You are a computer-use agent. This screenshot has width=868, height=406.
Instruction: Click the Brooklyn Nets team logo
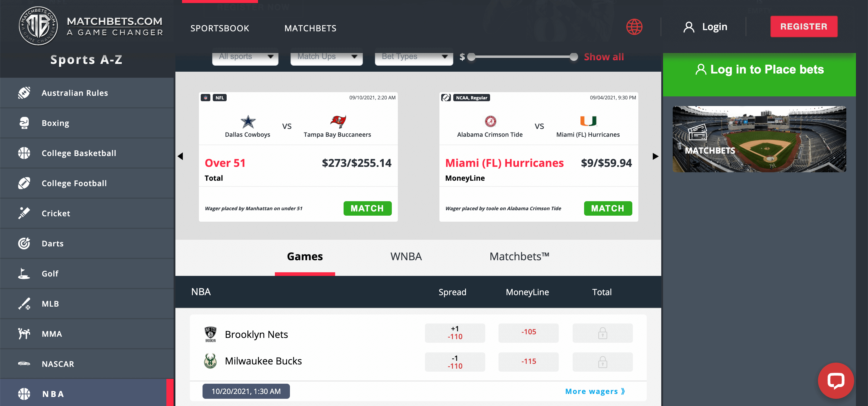[210, 333]
